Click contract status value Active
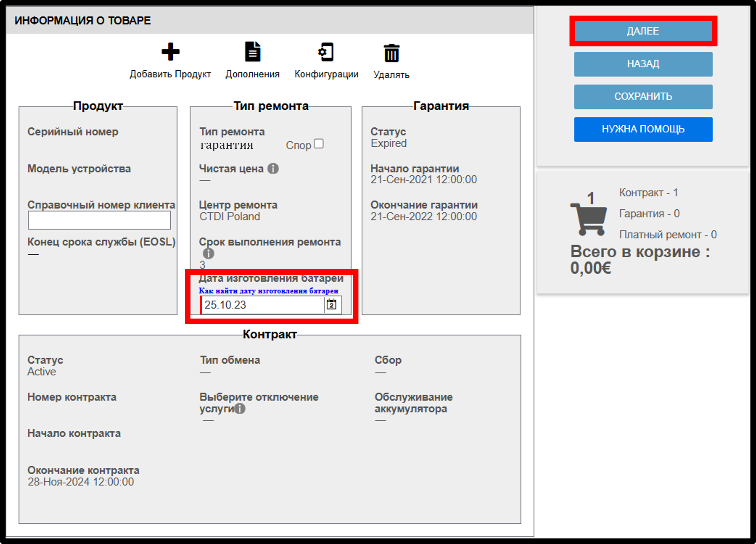This screenshot has width=756, height=544. (42, 372)
